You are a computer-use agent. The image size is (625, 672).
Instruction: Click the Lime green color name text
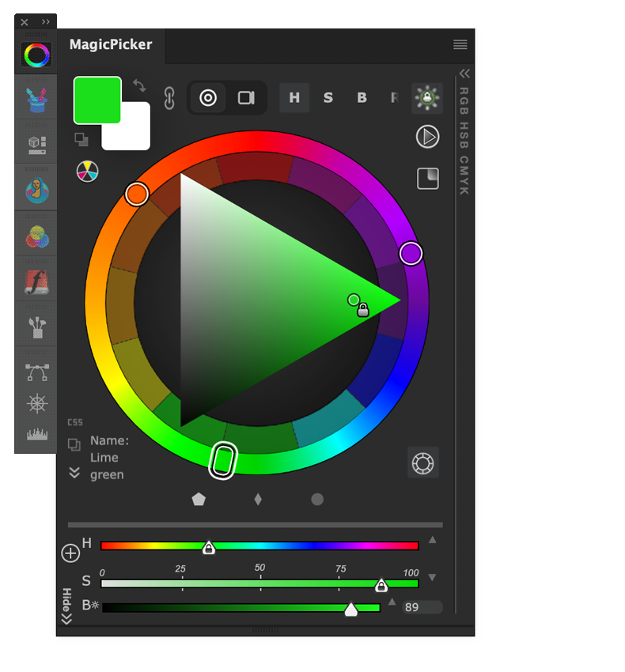point(107,466)
